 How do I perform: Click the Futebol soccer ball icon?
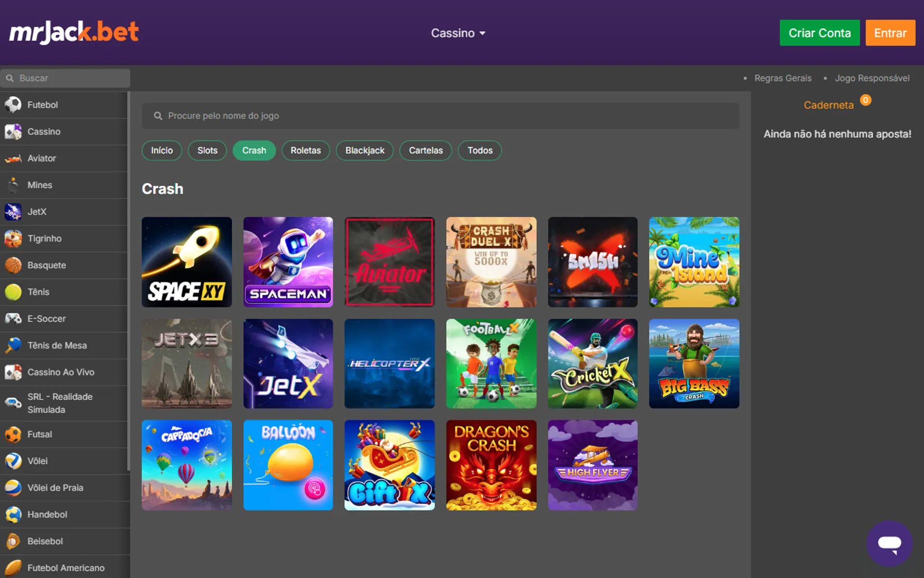point(13,105)
